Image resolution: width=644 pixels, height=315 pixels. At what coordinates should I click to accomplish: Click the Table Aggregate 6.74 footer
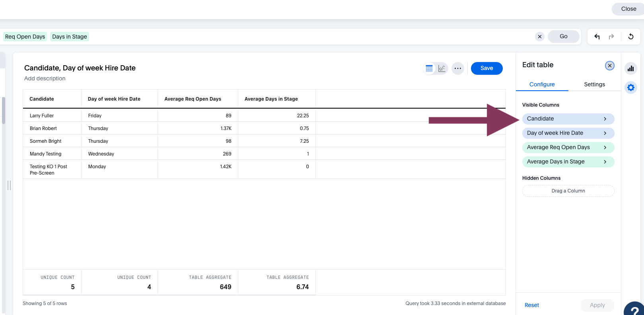click(277, 282)
